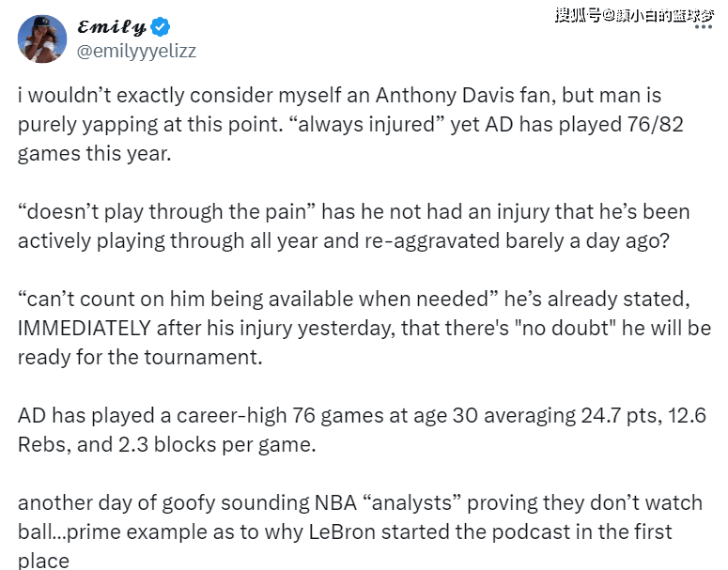Click the word NBA in last paragraph
This screenshot has height=570, width=728.
point(335,503)
